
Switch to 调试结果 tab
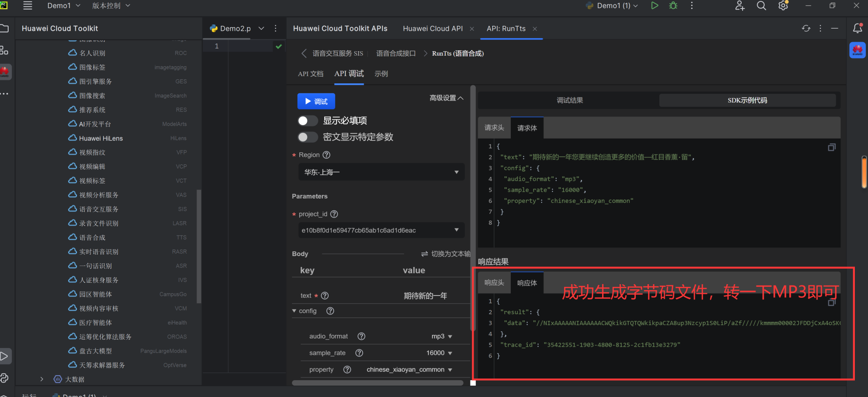pyautogui.click(x=570, y=100)
